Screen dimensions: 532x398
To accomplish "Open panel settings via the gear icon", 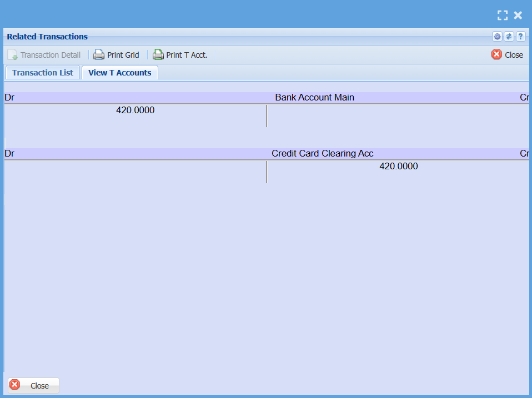I will 497,37.
